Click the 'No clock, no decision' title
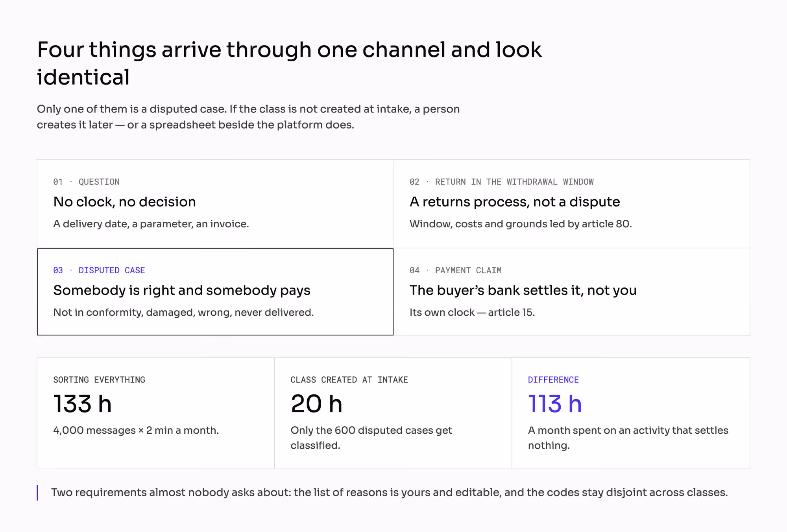 pyautogui.click(x=124, y=202)
